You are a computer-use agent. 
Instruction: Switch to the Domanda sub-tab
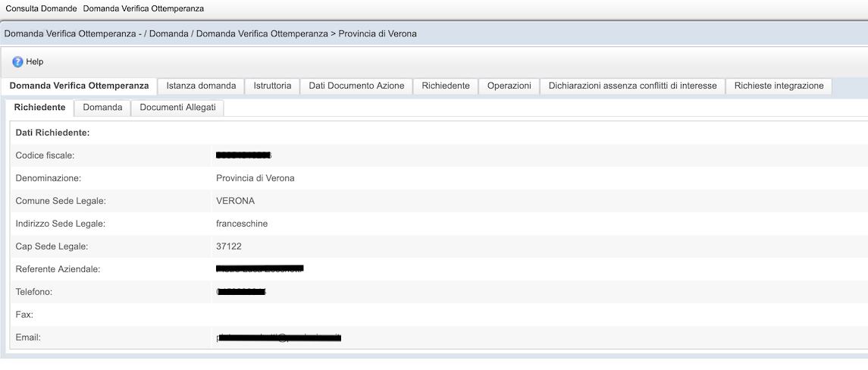click(x=102, y=108)
